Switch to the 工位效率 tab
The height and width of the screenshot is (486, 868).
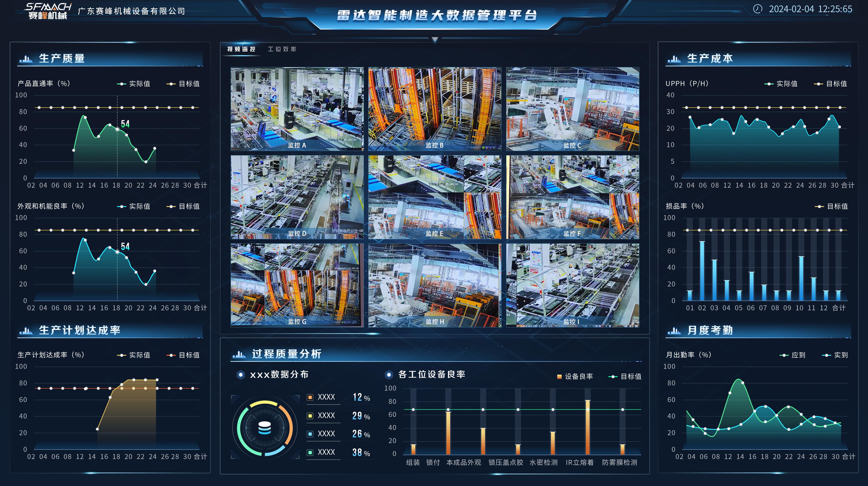[x=282, y=49]
